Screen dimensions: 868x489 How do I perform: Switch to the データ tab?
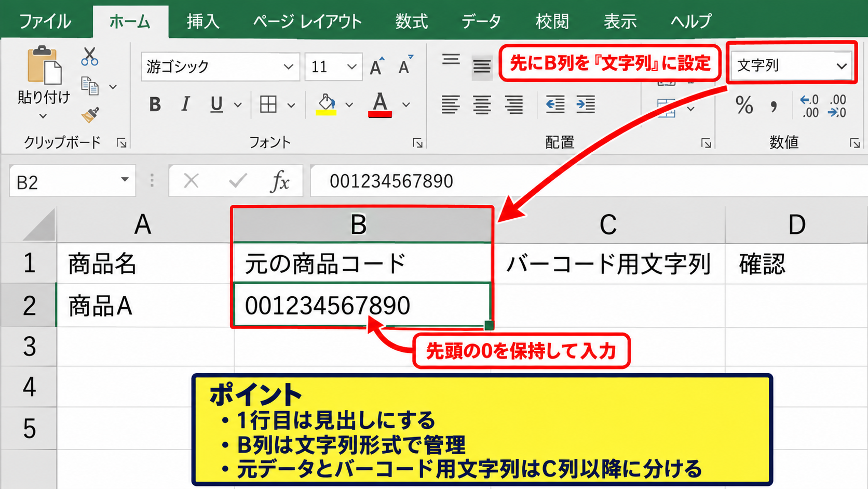coord(481,21)
